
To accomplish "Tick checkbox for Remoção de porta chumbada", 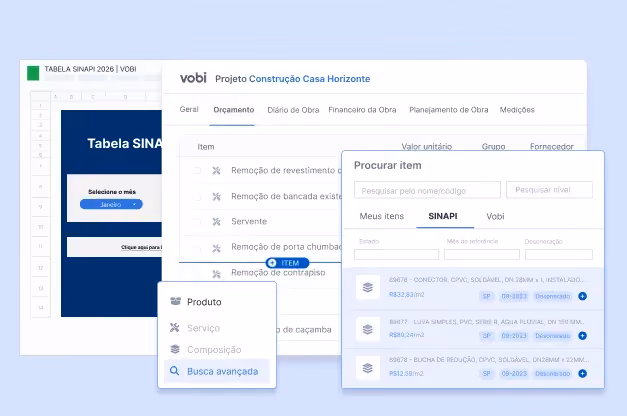I will (197, 248).
